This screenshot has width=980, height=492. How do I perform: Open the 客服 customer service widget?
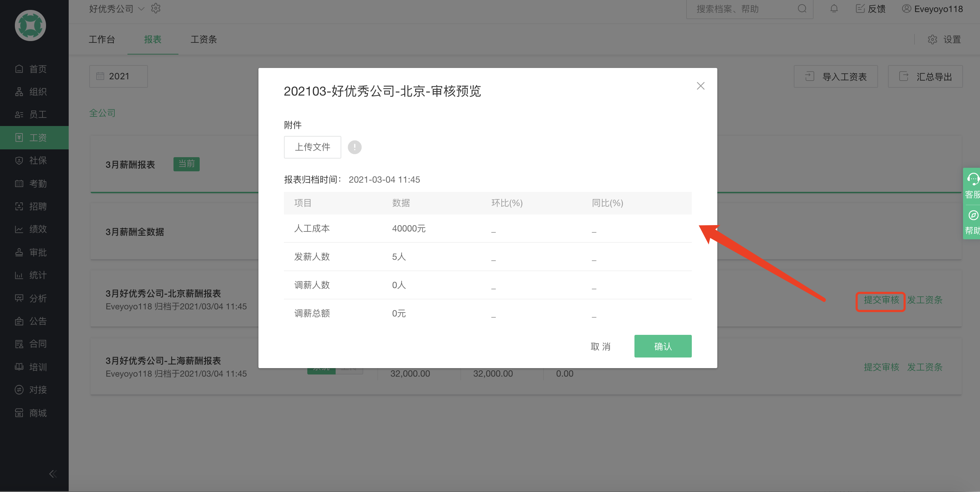[x=972, y=186]
